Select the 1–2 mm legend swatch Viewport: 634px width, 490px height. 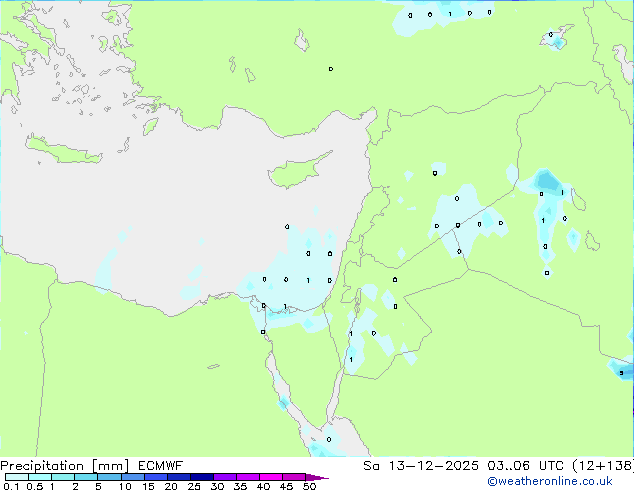pyautogui.click(x=63, y=477)
